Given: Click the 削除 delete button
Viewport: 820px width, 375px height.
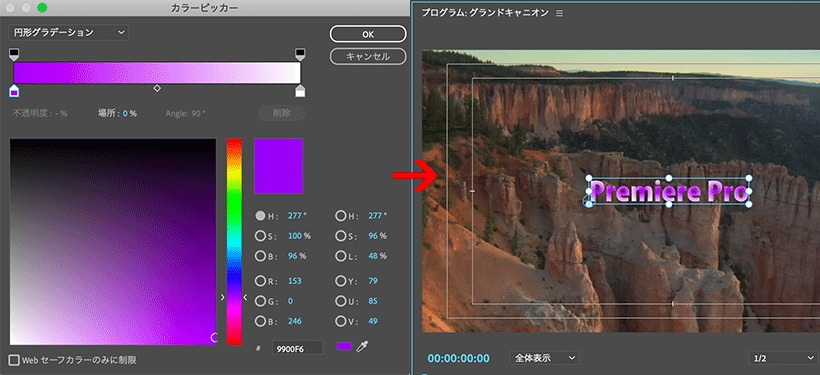Looking at the screenshot, I should (x=281, y=113).
